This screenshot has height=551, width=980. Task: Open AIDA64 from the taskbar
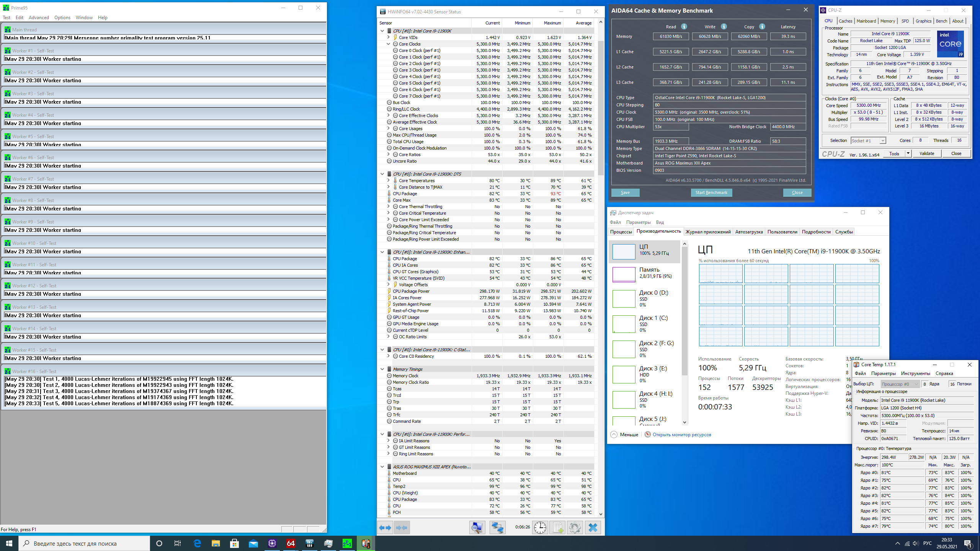pyautogui.click(x=291, y=543)
